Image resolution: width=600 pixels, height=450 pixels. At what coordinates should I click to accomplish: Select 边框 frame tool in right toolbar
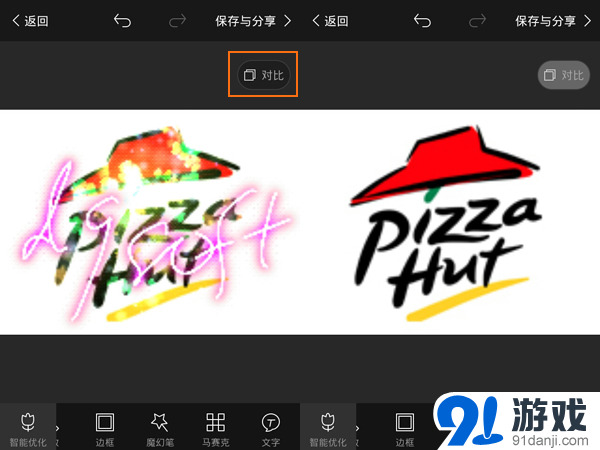pos(405,429)
